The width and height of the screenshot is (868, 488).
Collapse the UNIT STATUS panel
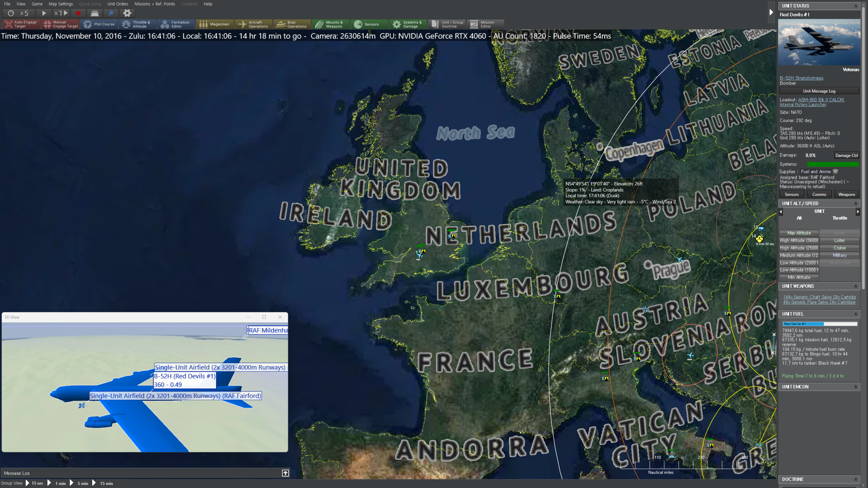(x=856, y=6)
